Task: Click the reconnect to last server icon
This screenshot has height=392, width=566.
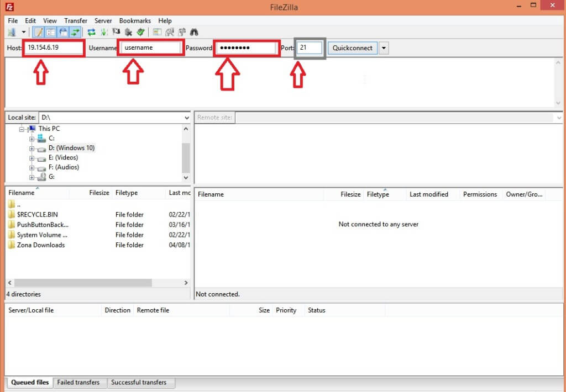Action: [140, 32]
